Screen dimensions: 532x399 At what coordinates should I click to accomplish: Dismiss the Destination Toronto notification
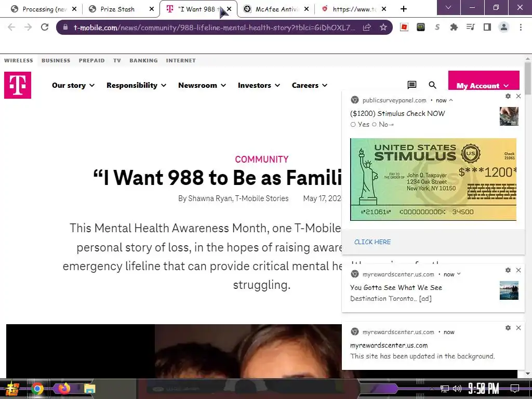(518, 270)
